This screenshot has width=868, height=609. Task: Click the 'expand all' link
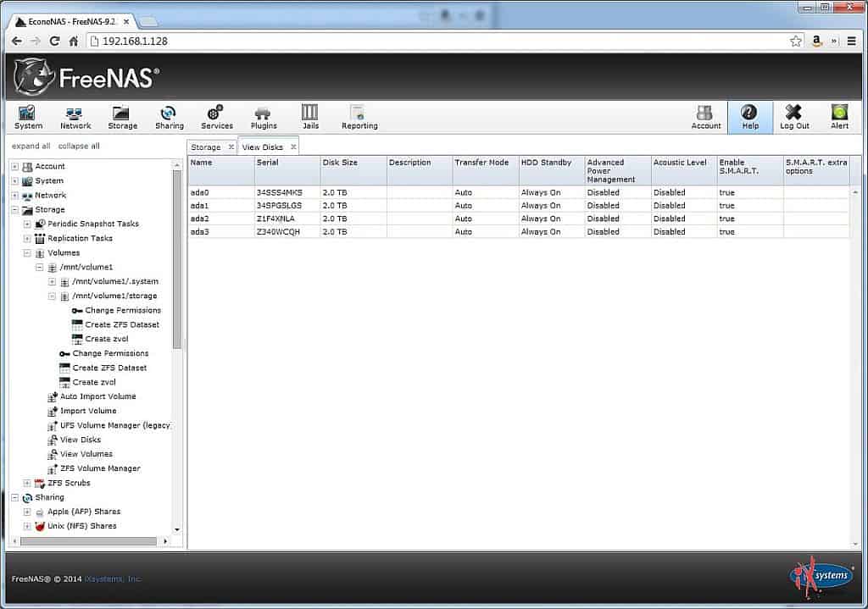point(31,146)
